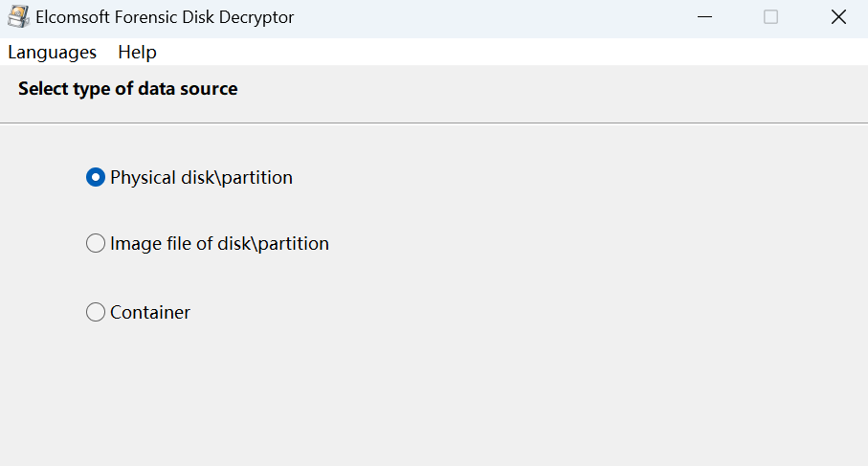
Task: Click the "Select type of data source" heading
Action: click(x=127, y=89)
